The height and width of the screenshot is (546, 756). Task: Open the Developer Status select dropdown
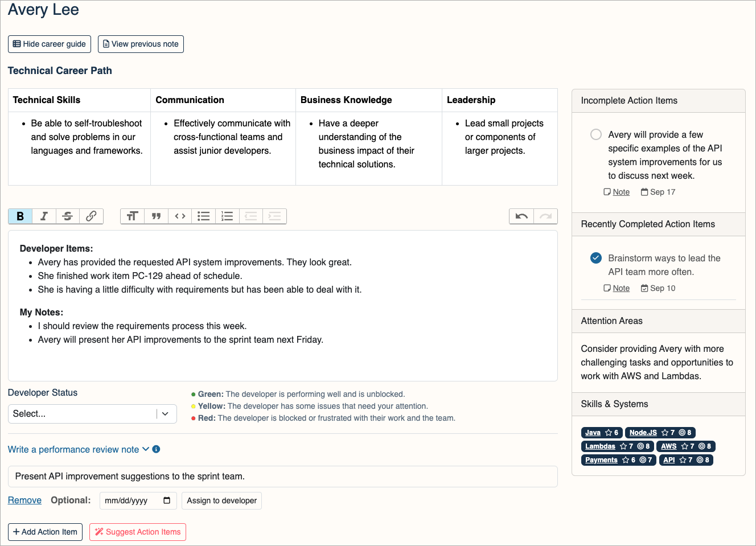tap(92, 414)
